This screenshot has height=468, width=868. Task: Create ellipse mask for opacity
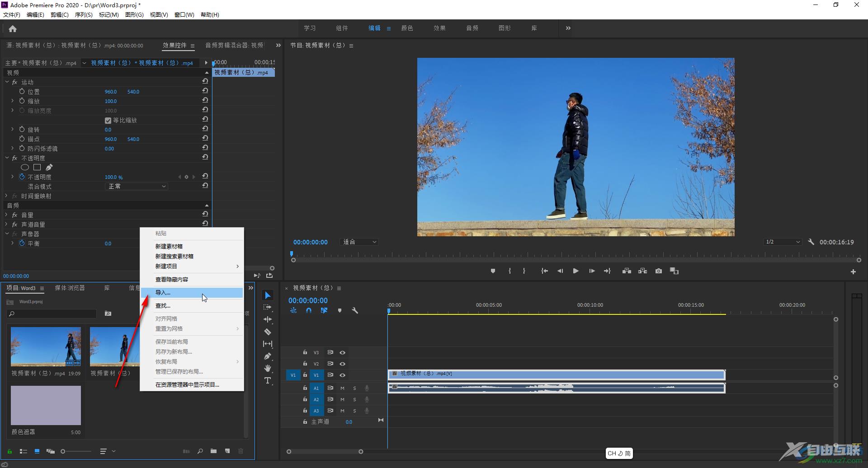tap(25, 168)
